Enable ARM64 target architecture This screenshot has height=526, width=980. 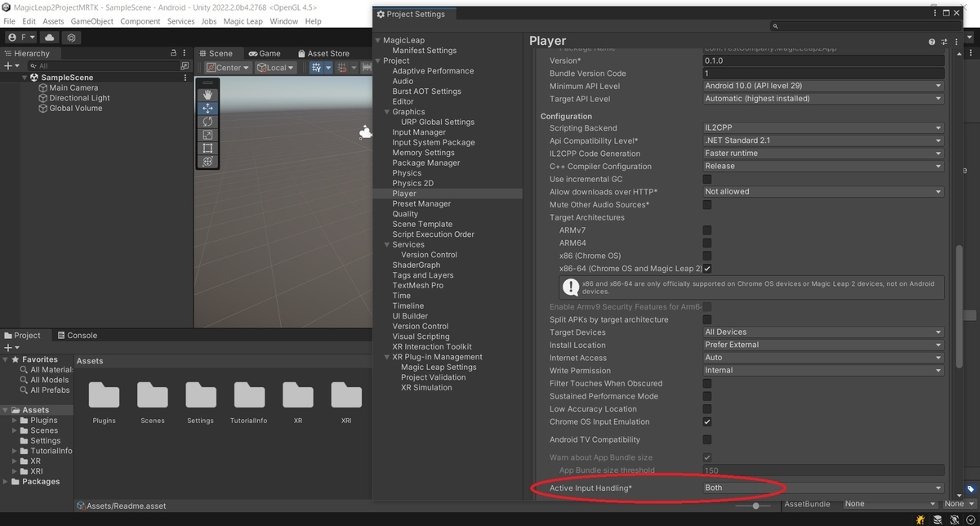(x=707, y=243)
